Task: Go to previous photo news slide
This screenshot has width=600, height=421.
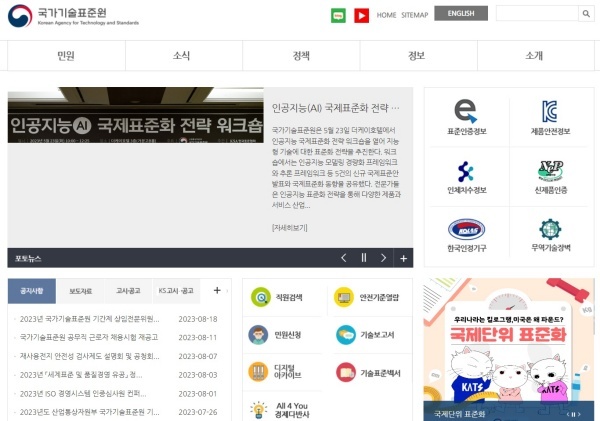Action: pyautogui.click(x=344, y=258)
